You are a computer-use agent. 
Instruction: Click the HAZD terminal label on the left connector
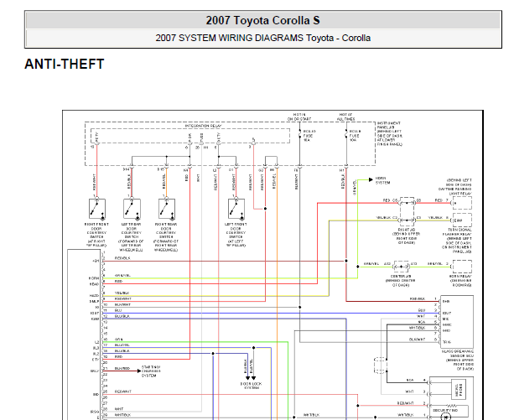tap(94, 295)
